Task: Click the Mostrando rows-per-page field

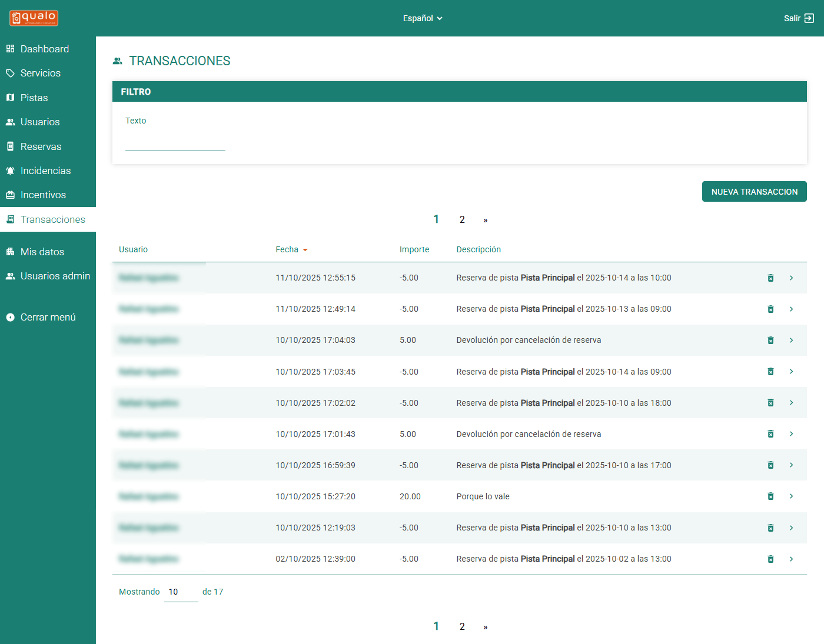Action: pyautogui.click(x=181, y=592)
